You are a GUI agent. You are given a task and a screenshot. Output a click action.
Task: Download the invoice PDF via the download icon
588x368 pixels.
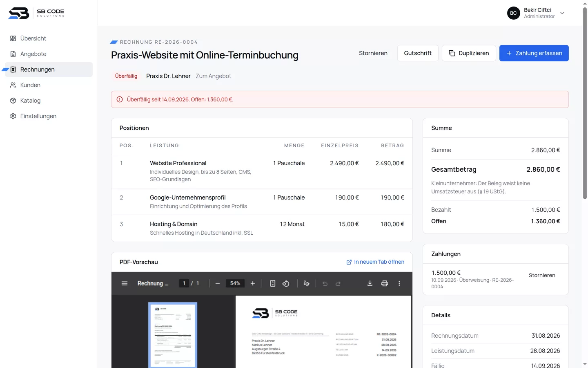370,283
